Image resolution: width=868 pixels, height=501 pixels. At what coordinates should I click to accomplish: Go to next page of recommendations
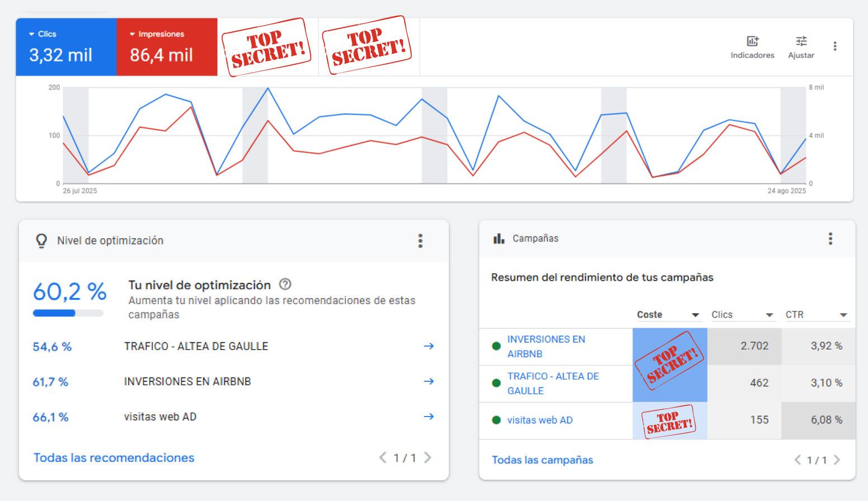point(428,458)
